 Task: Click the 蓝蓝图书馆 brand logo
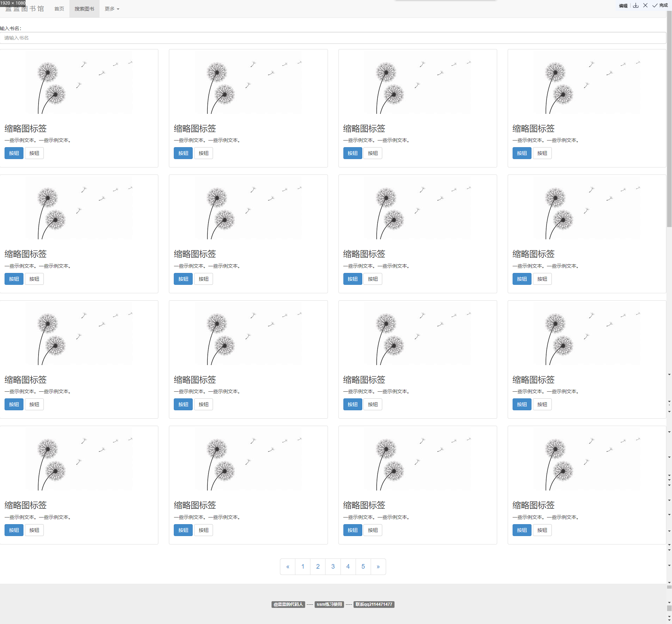point(24,9)
